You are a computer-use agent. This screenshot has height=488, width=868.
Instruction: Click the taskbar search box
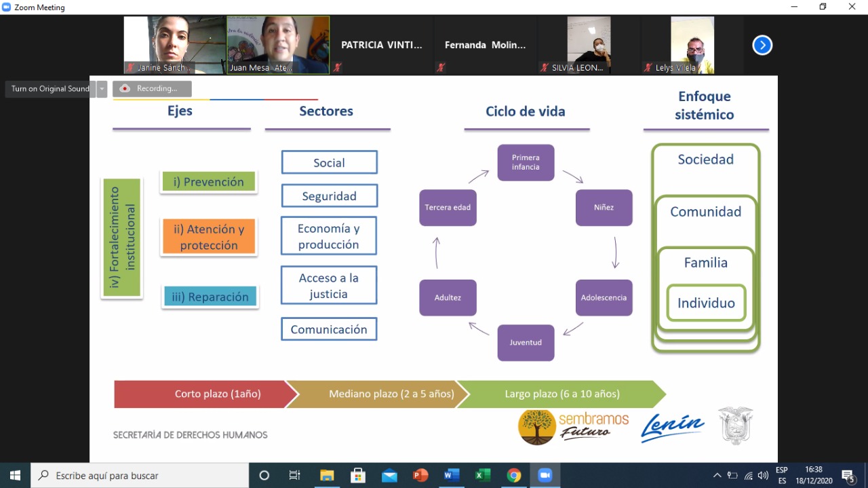(140, 475)
